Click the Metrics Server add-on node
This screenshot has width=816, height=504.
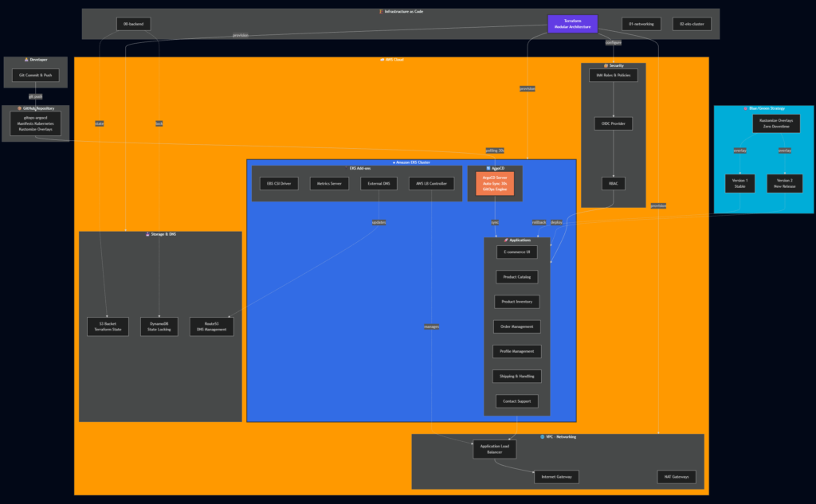pos(329,183)
